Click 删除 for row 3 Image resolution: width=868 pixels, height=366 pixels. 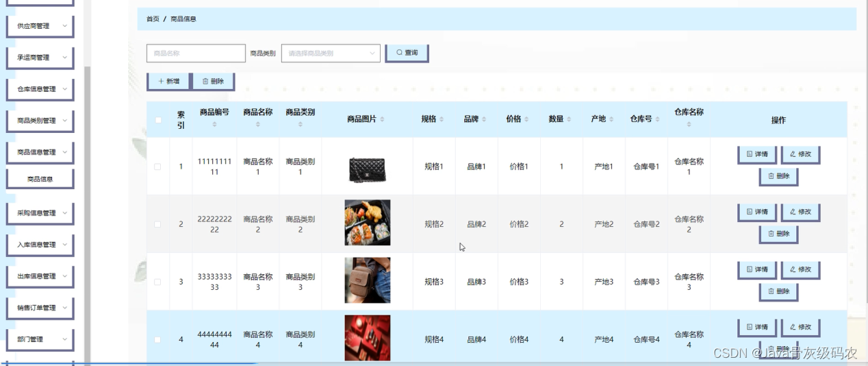(778, 291)
